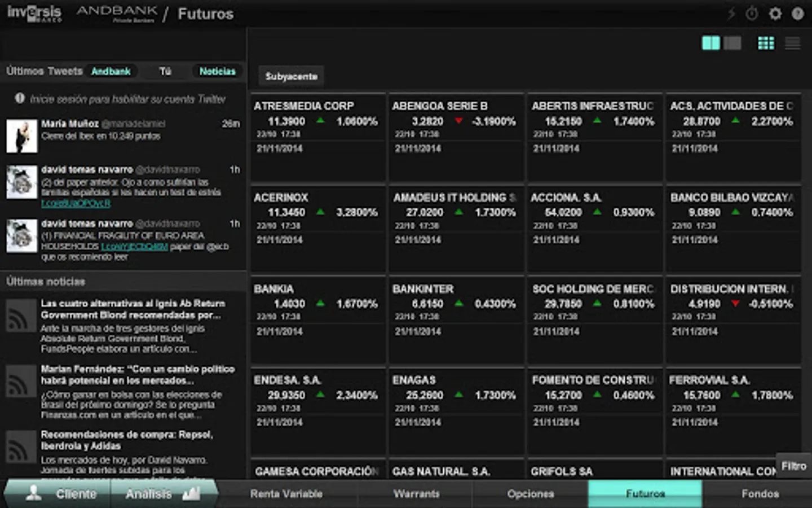
Task: Open GAS NATURAL S.A. futures tile
Action: (456, 470)
